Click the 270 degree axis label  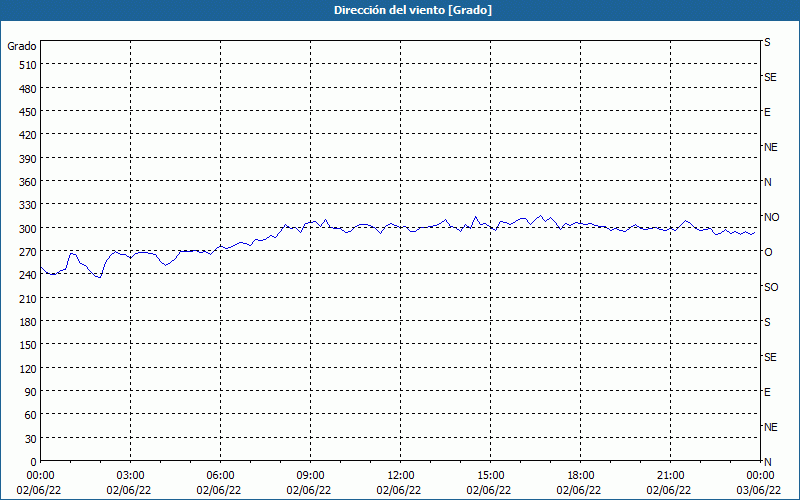click(28, 252)
